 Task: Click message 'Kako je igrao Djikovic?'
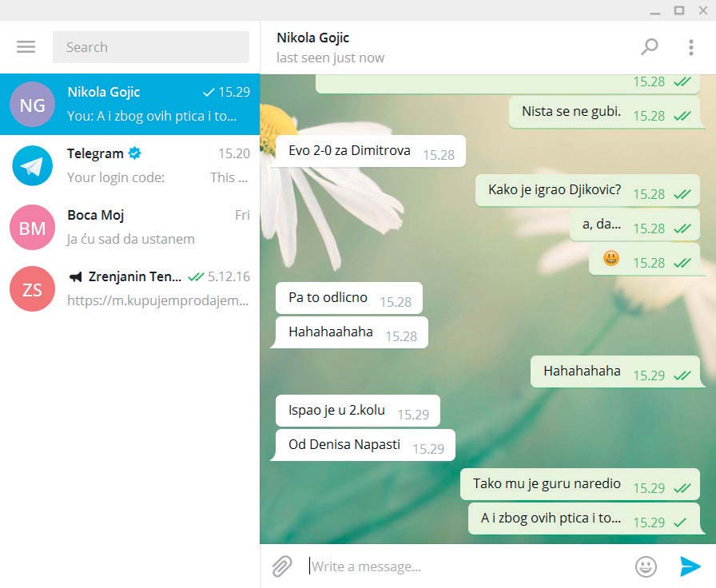(587, 190)
